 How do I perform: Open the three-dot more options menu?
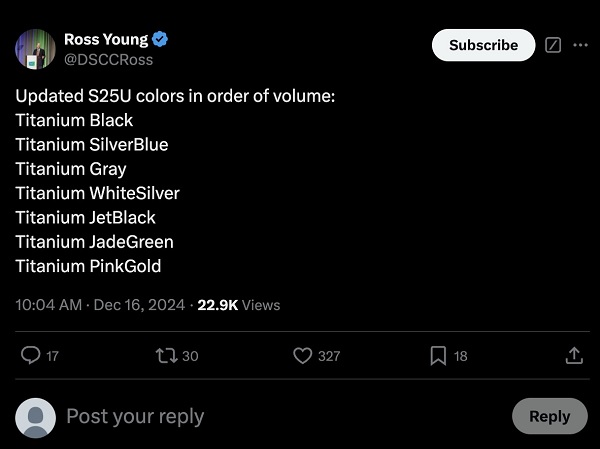coord(581,45)
